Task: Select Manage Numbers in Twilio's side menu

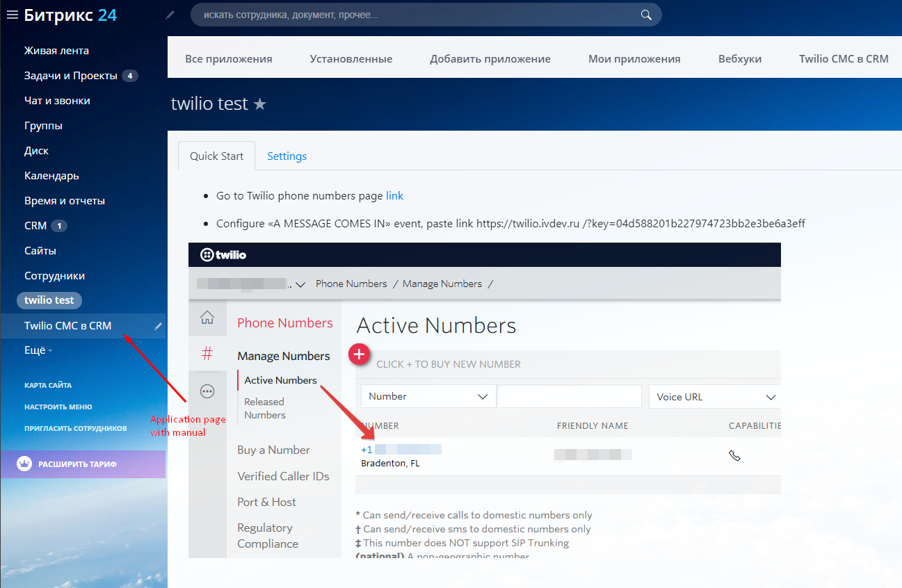Action: coord(284,356)
